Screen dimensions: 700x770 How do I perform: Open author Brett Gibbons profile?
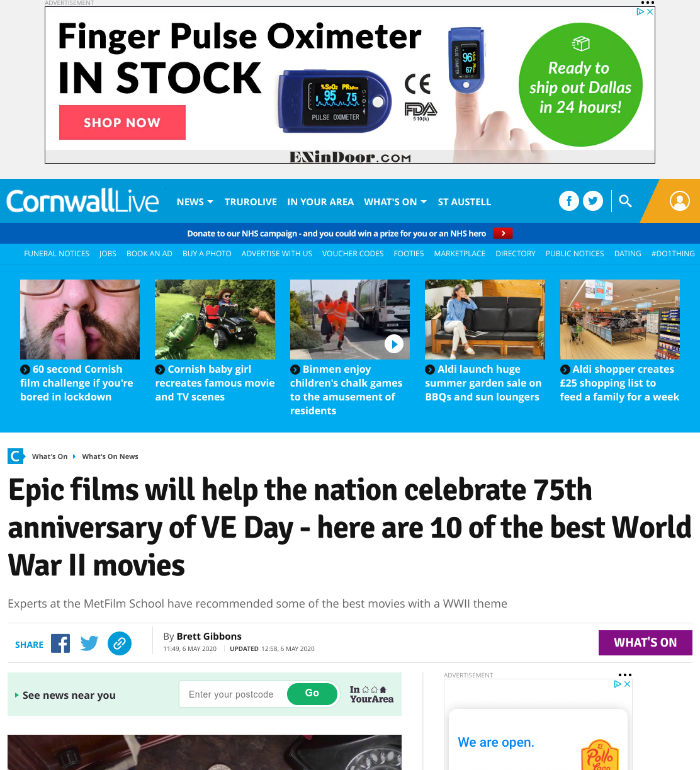point(209,637)
